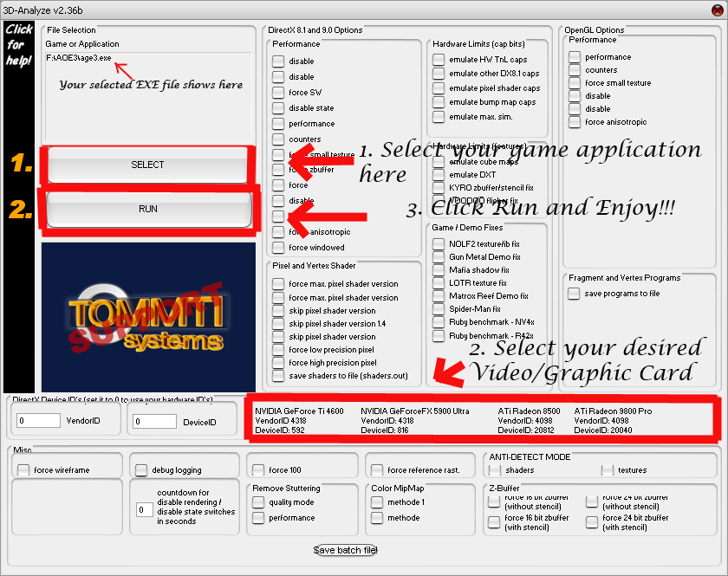
Task: Check 'force 24 bit zbuffer (with stencil)'
Action: 591,522
